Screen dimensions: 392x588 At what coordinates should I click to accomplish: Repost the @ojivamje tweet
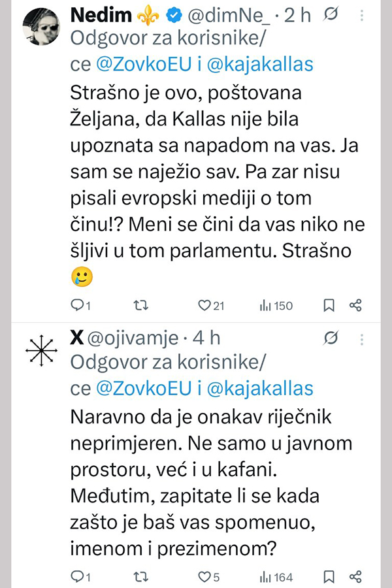tap(140, 577)
